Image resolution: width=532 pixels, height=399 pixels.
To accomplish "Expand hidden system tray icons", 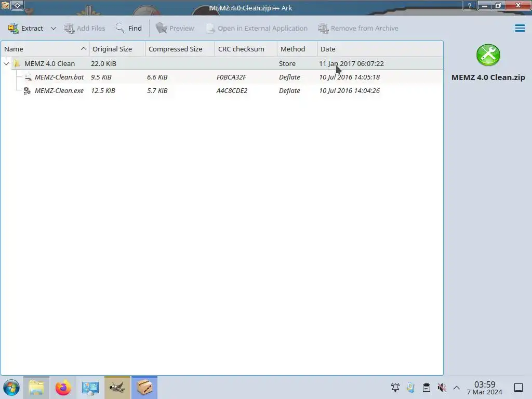I will [x=457, y=388].
